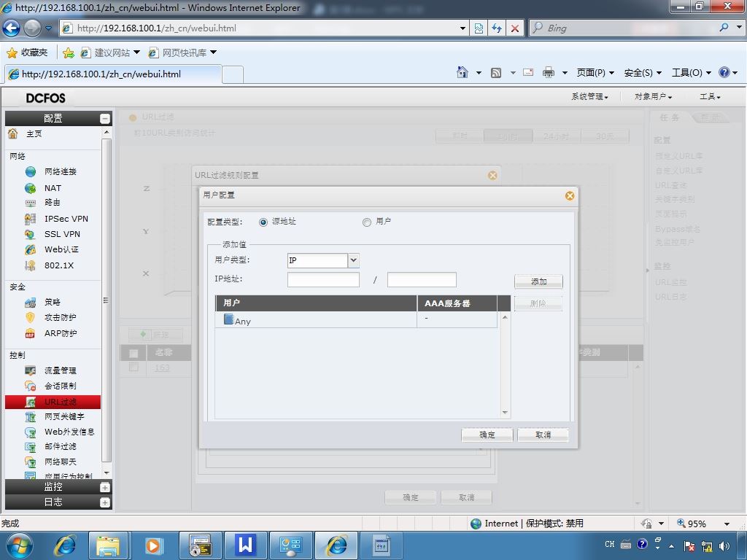Open the 收藏夹 favorites button

click(27, 52)
